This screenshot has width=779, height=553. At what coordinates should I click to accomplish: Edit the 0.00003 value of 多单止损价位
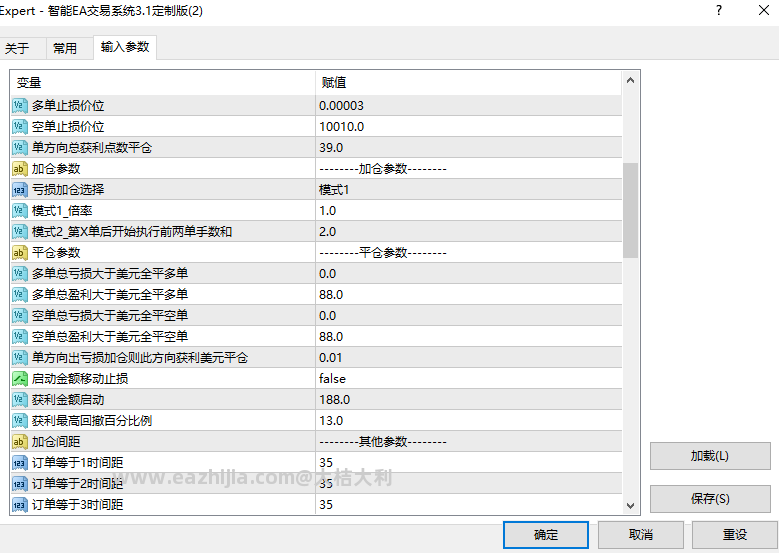[468, 105]
